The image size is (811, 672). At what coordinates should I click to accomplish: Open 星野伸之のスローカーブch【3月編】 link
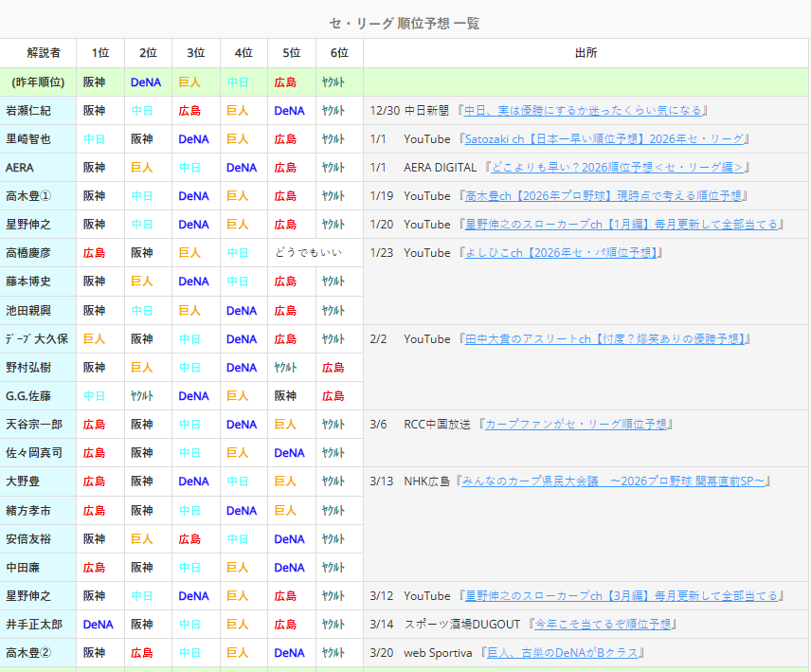pyautogui.click(x=622, y=596)
